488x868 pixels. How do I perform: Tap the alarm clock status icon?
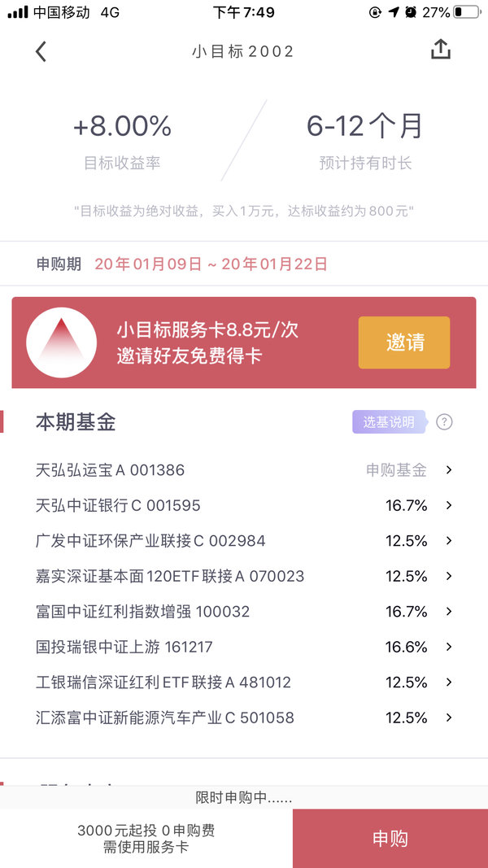(411, 12)
